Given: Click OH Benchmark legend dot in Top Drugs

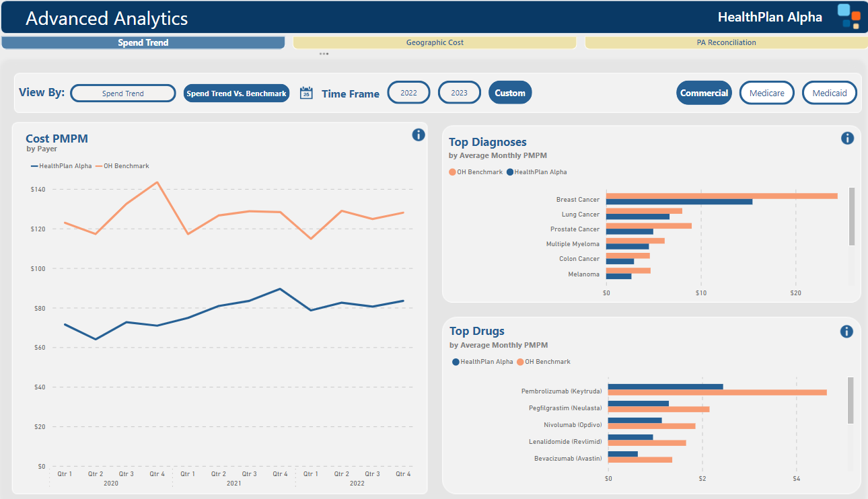Looking at the screenshot, I should click(x=520, y=362).
